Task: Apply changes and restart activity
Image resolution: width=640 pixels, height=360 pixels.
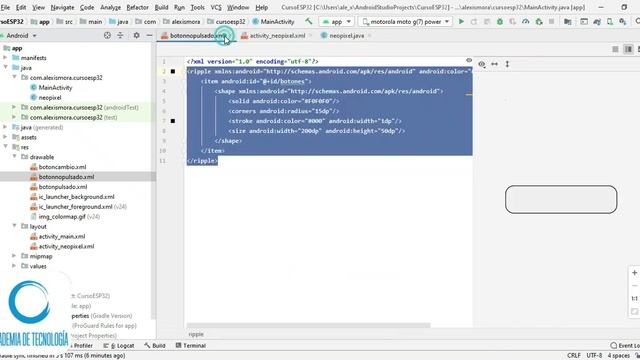Action: coord(474,22)
